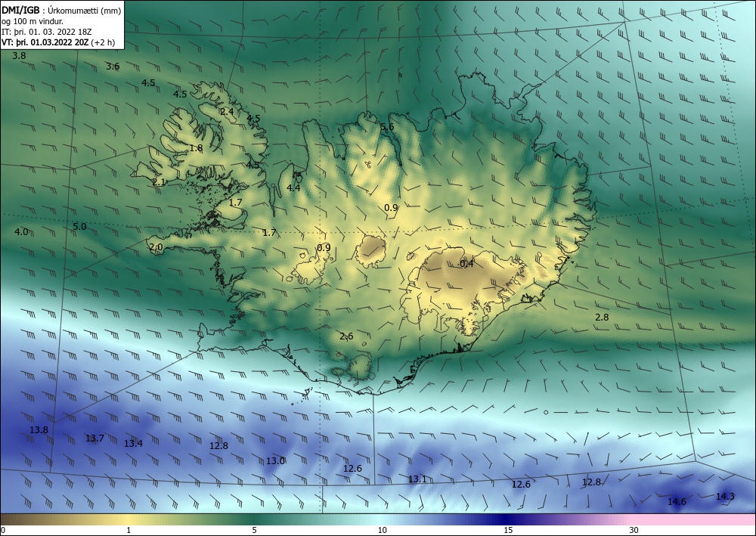Click the colour scale tick label 10
The height and width of the screenshot is (536, 756).
point(382,530)
